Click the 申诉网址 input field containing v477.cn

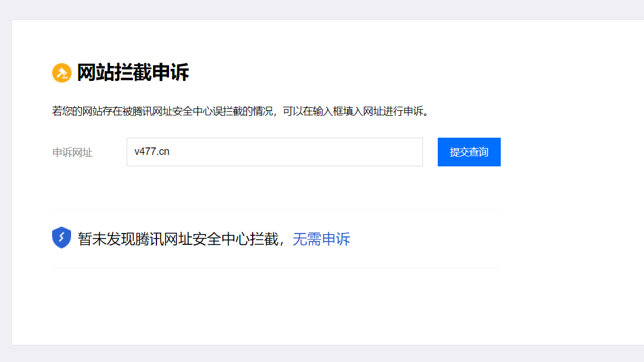(274, 152)
